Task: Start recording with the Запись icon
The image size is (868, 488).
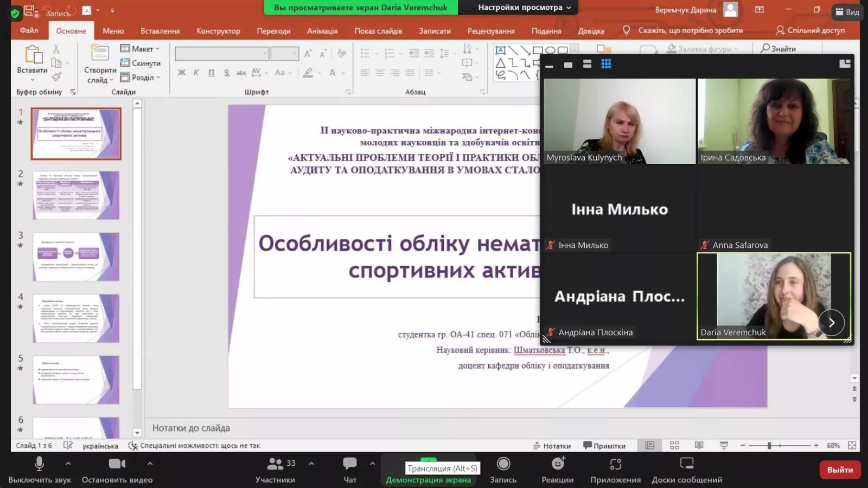Action: tap(503, 470)
